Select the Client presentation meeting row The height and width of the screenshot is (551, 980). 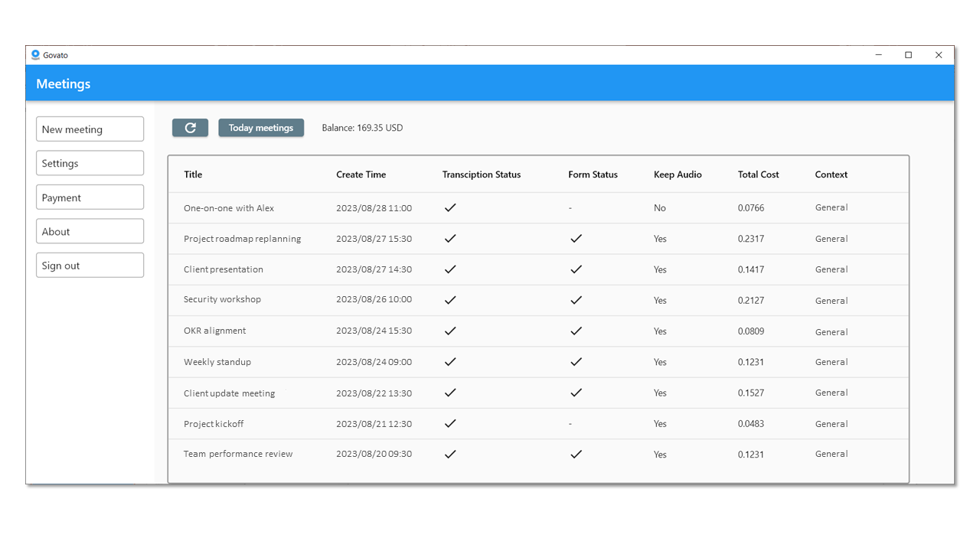click(x=538, y=269)
